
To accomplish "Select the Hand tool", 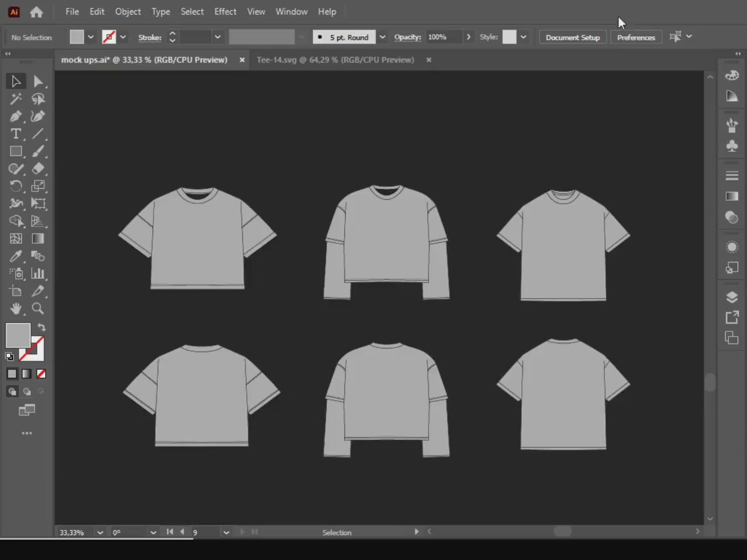I will pos(16,309).
